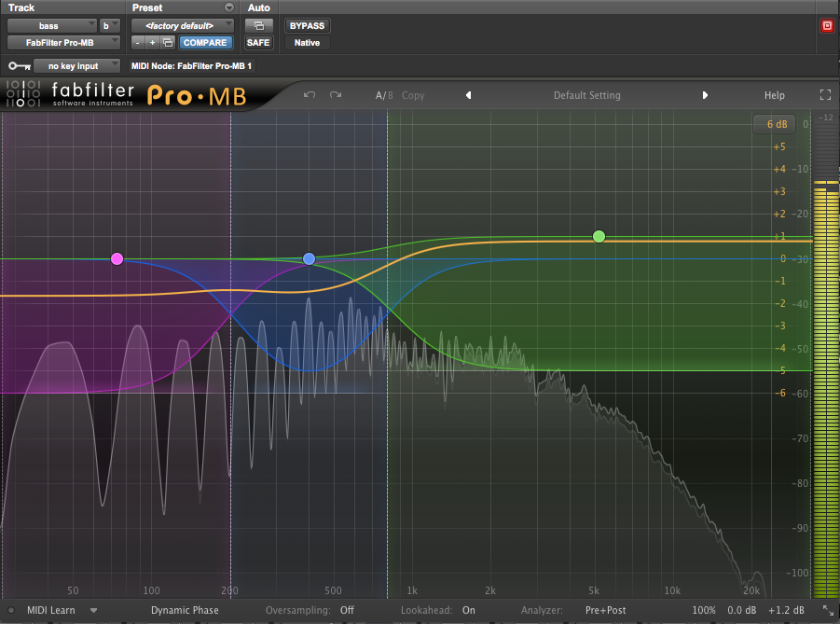Click the resize corner icon at bottom right
The height and width of the screenshot is (624, 840).
tap(828, 610)
